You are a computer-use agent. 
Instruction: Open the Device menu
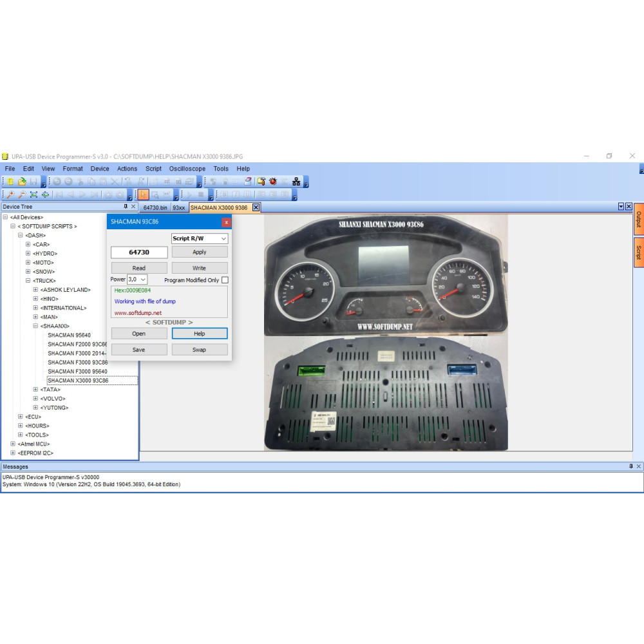tap(100, 169)
